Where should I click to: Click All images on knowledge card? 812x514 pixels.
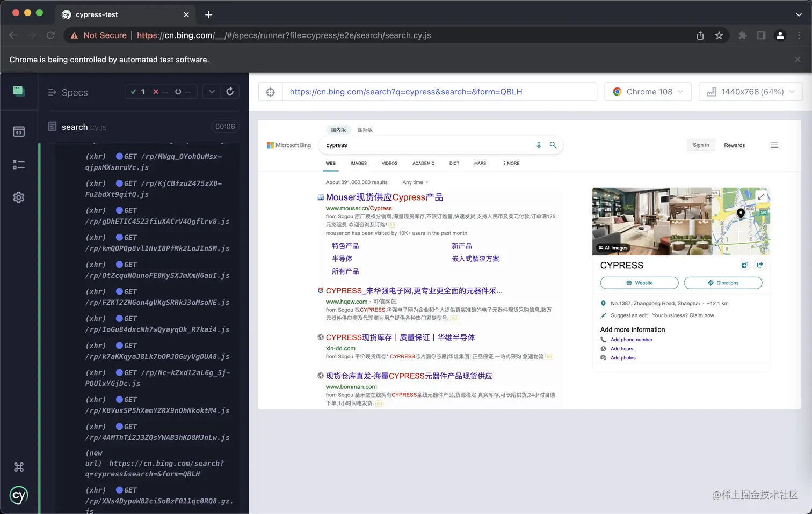coord(613,248)
